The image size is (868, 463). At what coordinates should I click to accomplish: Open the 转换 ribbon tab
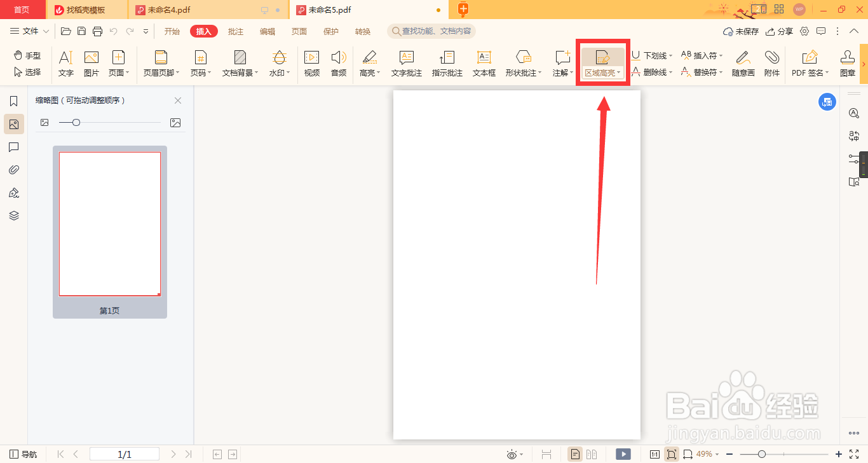pyautogui.click(x=363, y=31)
